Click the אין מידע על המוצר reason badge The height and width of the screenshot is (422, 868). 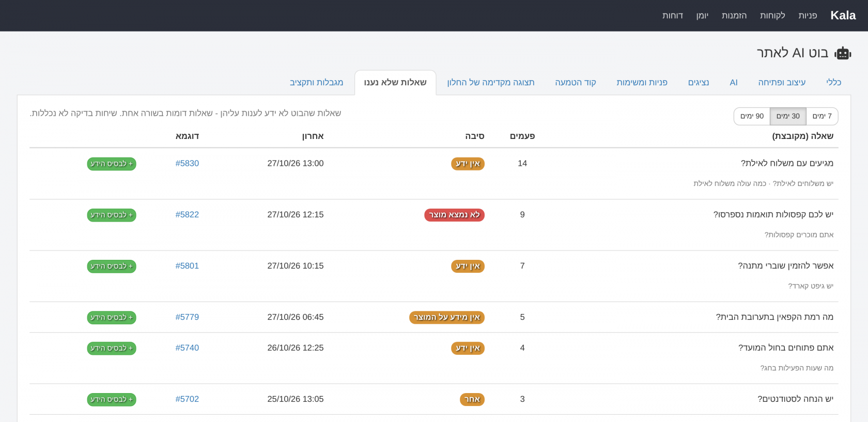[x=447, y=317]
